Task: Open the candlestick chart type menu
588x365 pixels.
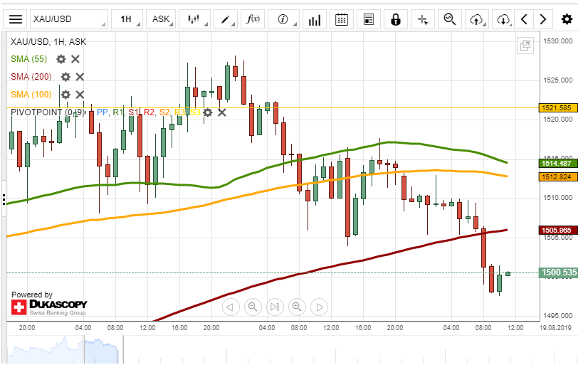Action: point(194,19)
